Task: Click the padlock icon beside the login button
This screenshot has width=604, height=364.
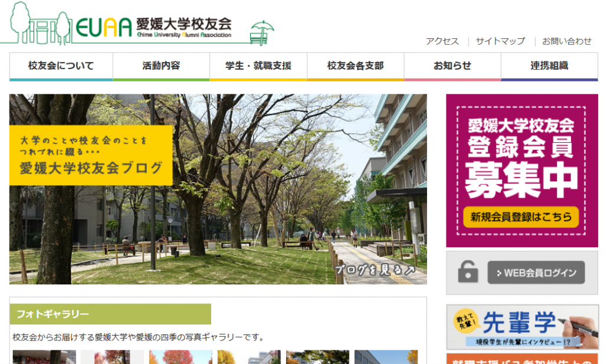Action: 468,273
